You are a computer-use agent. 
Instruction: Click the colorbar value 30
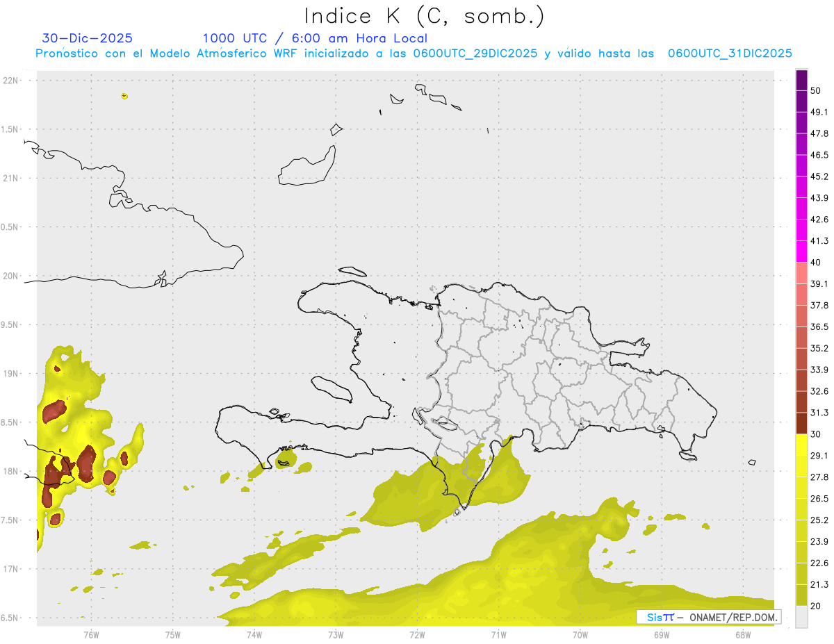click(x=817, y=435)
